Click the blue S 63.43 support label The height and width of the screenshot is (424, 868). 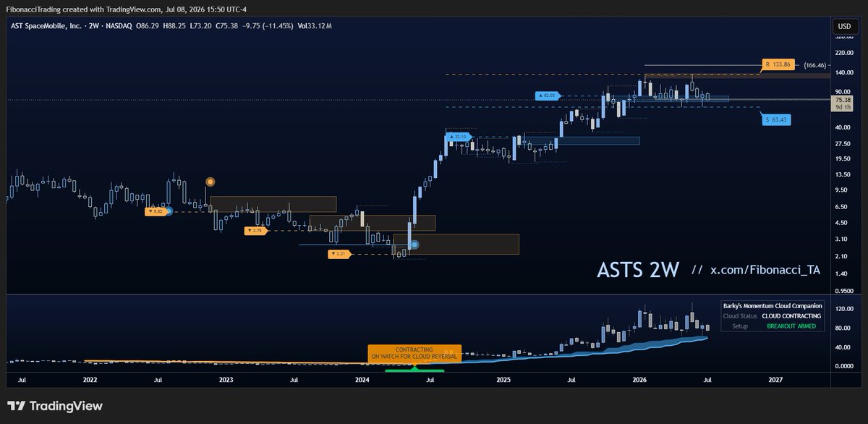point(775,119)
